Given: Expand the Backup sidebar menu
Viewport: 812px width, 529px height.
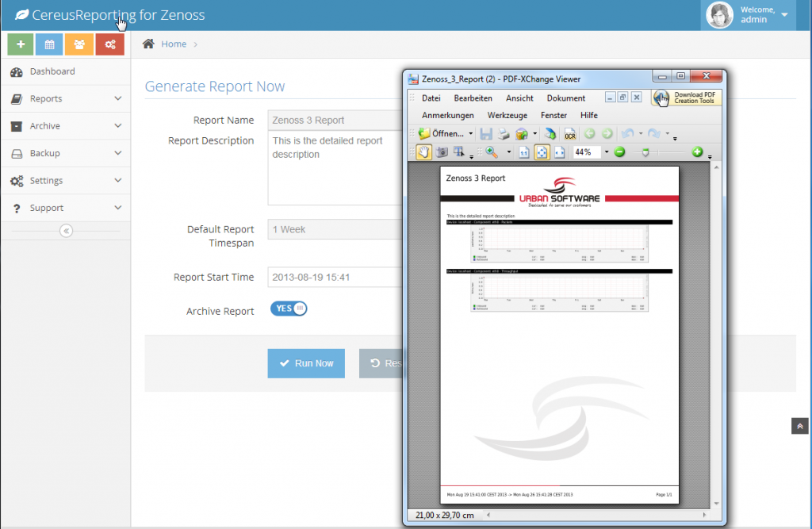Looking at the screenshot, I should click(x=65, y=153).
